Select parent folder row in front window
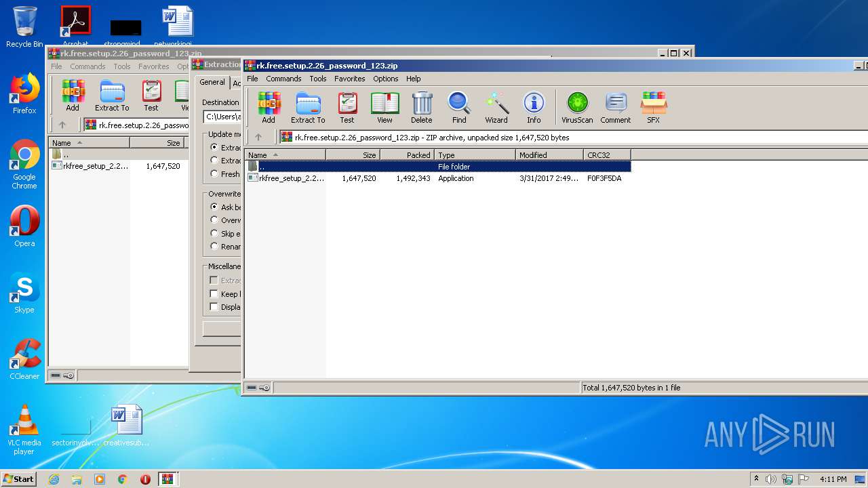 [437, 166]
